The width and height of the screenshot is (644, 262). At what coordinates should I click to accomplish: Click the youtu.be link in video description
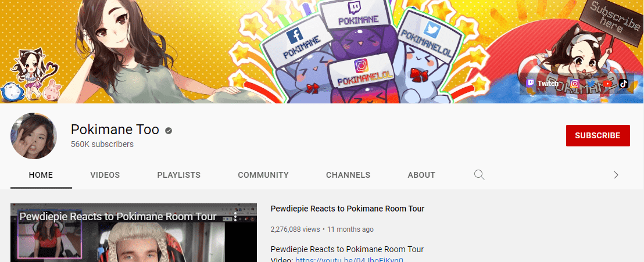(349, 260)
